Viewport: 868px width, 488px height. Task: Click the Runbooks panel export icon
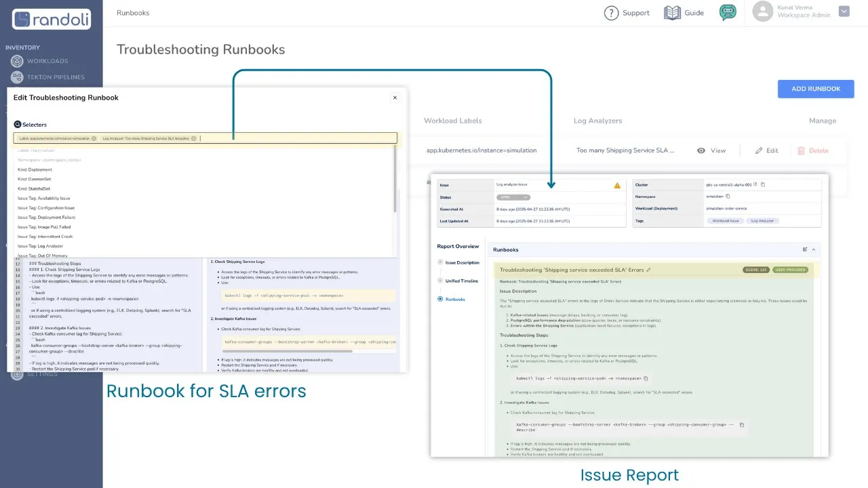pos(805,249)
